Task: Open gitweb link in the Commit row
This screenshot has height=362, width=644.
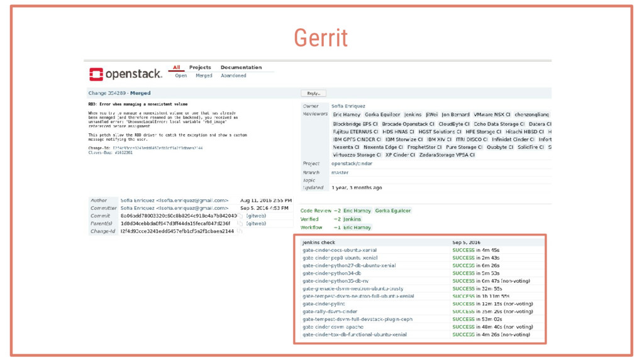Action: coord(257,216)
